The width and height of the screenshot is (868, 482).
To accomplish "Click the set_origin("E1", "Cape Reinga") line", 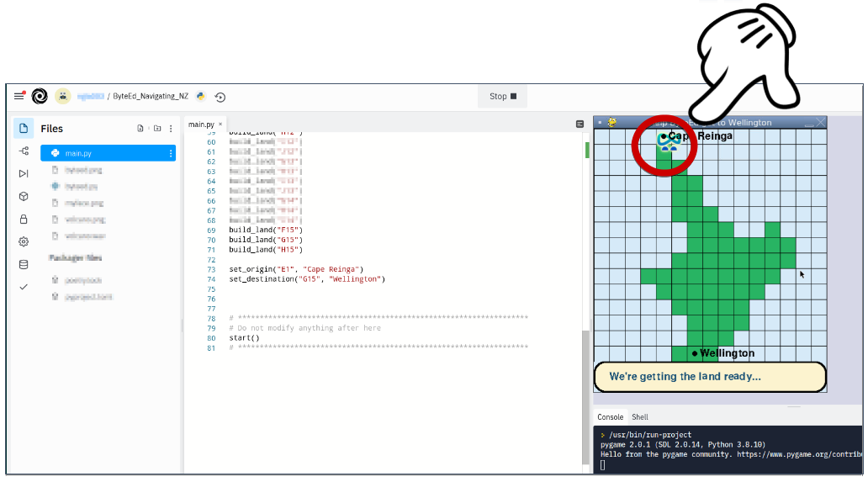I will pos(296,269).
